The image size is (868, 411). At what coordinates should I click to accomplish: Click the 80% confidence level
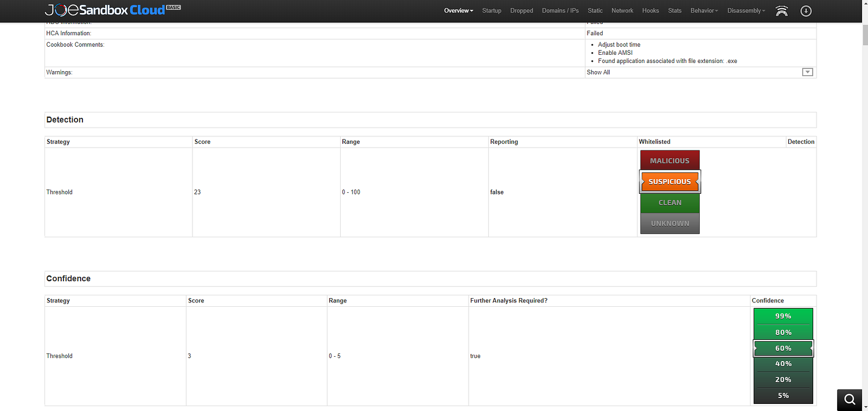[783, 332]
